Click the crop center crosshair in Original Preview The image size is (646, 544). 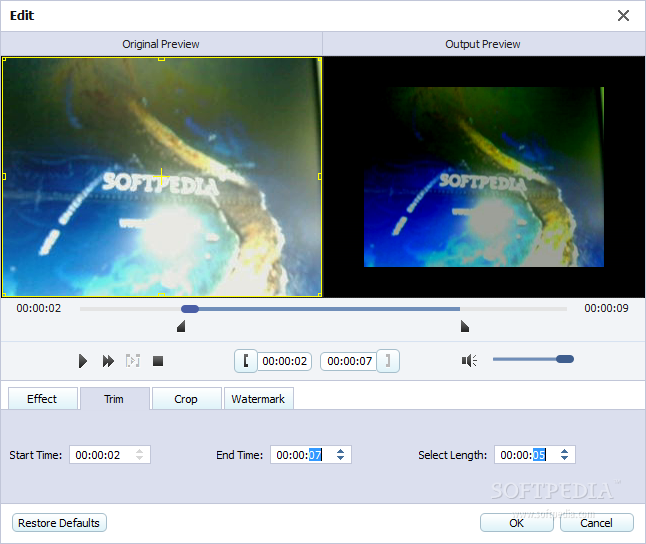click(162, 176)
